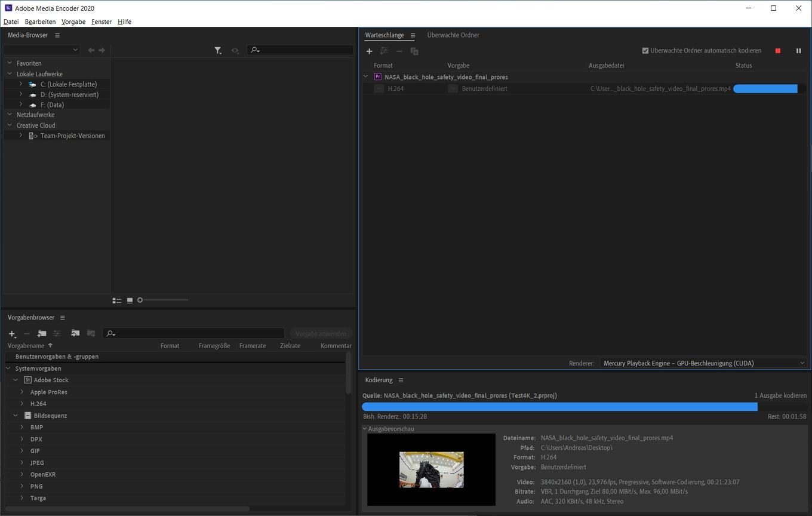Click the Zielrate column header

pos(290,346)
